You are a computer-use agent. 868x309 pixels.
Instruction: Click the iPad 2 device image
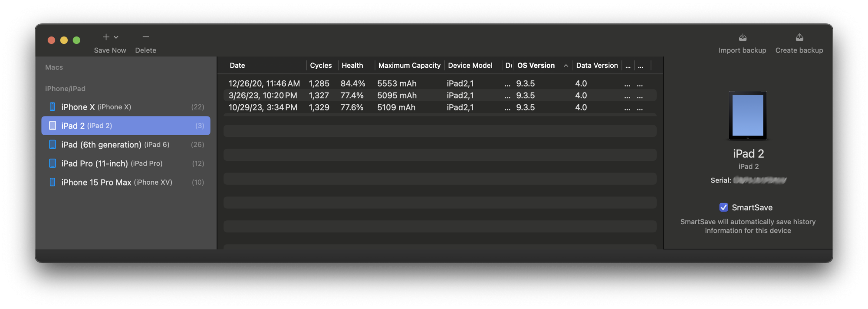[747, 116]
